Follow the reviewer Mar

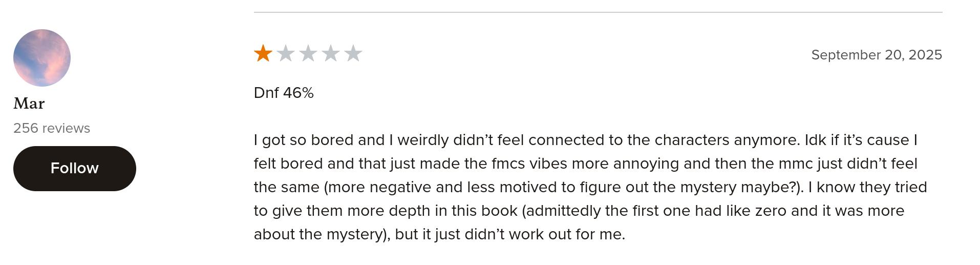pos(75,168)
